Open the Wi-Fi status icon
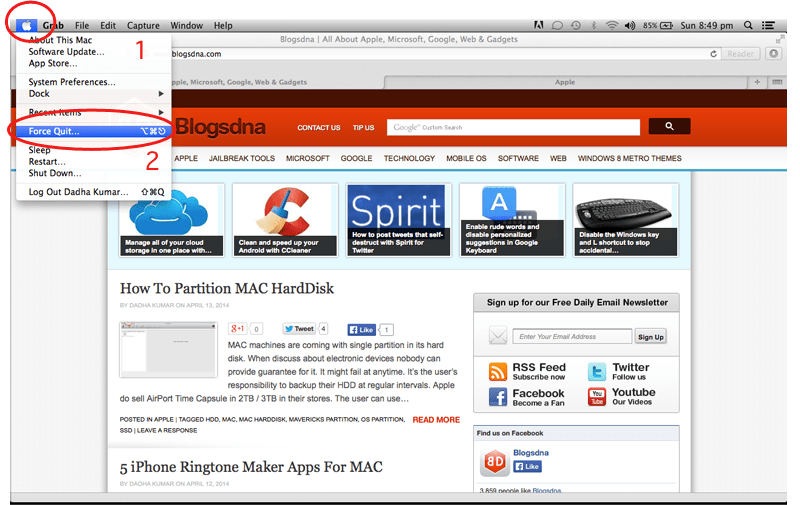The height and width of the screenshot is (505, 800). pos(612,25)
